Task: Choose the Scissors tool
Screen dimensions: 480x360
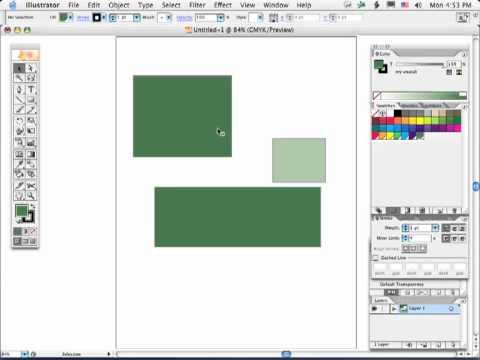Action: tap(31, 186)
